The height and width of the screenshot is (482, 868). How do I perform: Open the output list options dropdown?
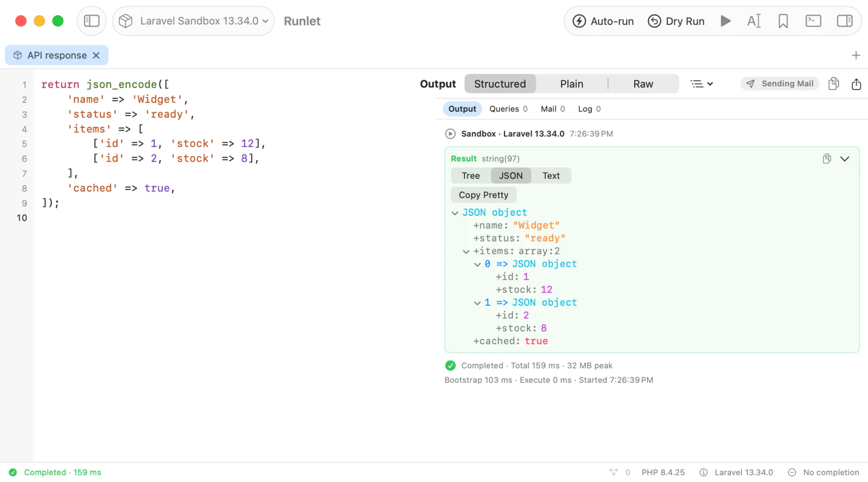pos(701,84)
